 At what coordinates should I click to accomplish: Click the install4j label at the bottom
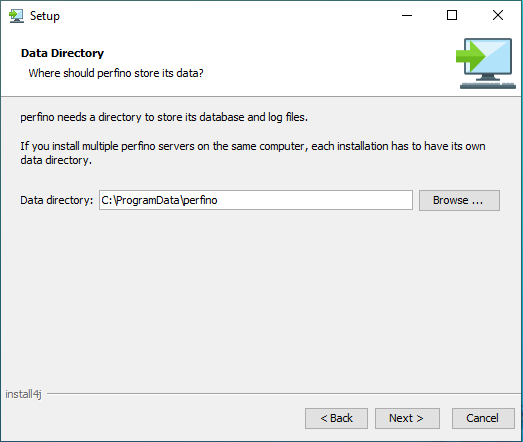tap(23, 394)
